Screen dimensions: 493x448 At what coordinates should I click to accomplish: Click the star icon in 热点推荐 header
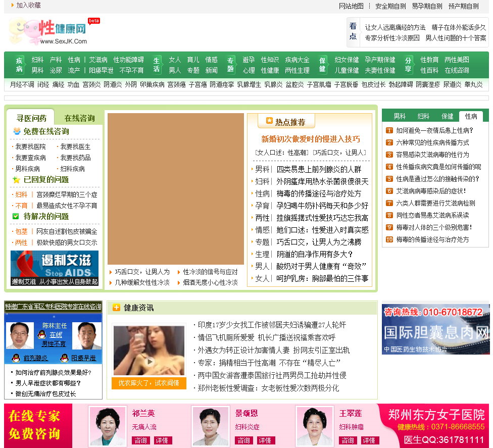click(x=269, y=120)
